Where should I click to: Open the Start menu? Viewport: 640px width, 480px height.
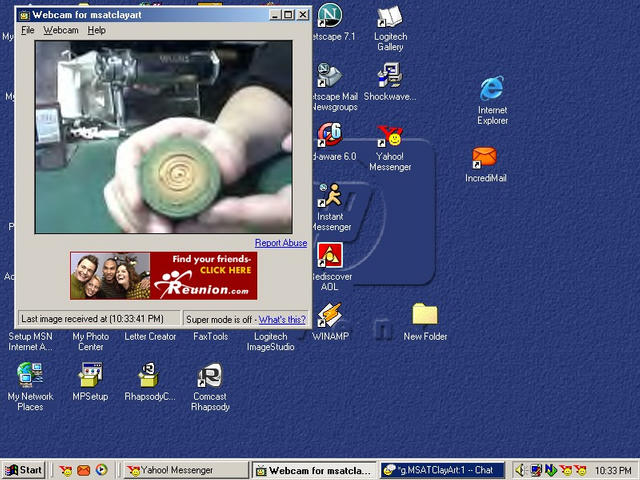coord(23,470)
